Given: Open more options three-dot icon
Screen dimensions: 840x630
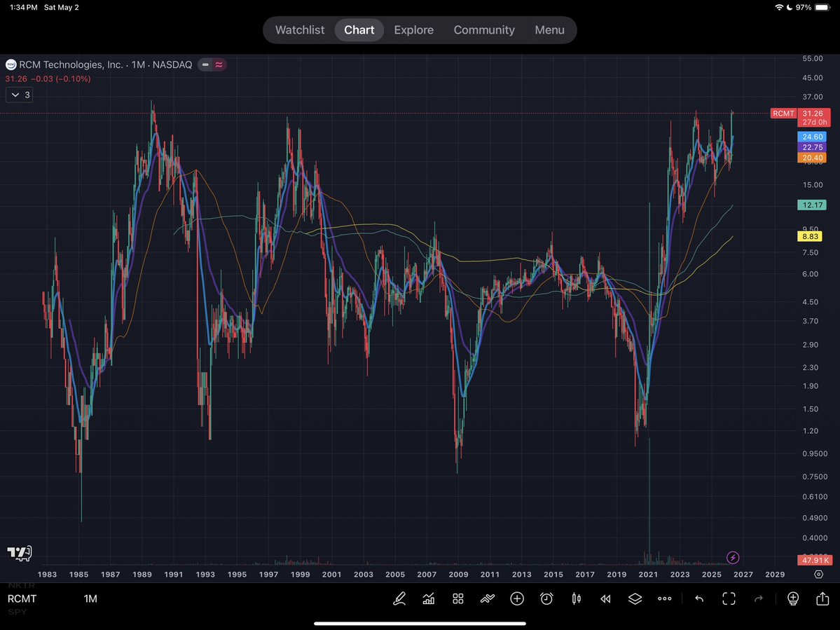Looking at the screenshot, I should [664, 598].
